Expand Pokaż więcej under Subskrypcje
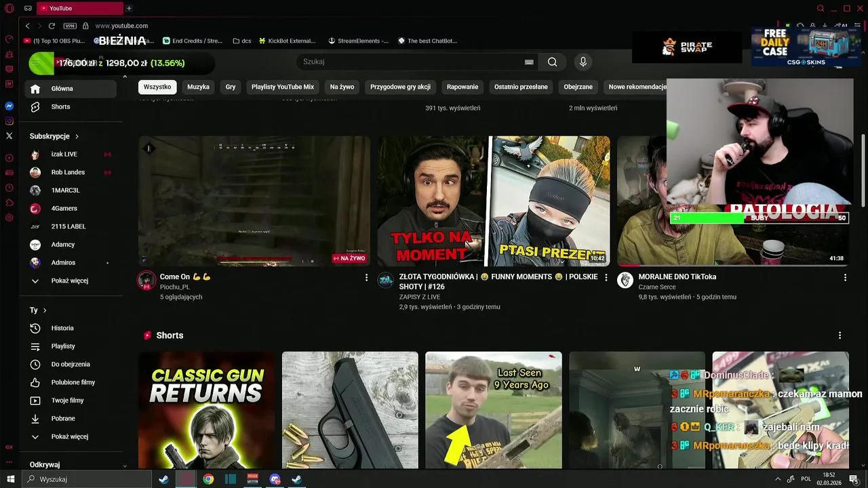The image size is (868, 488). (71, 281)
